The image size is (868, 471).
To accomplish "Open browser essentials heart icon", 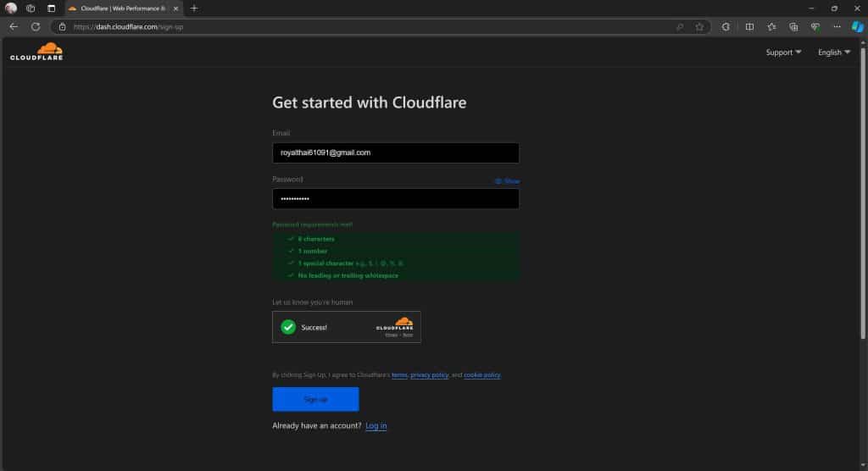I will click(x=815, y=26).
